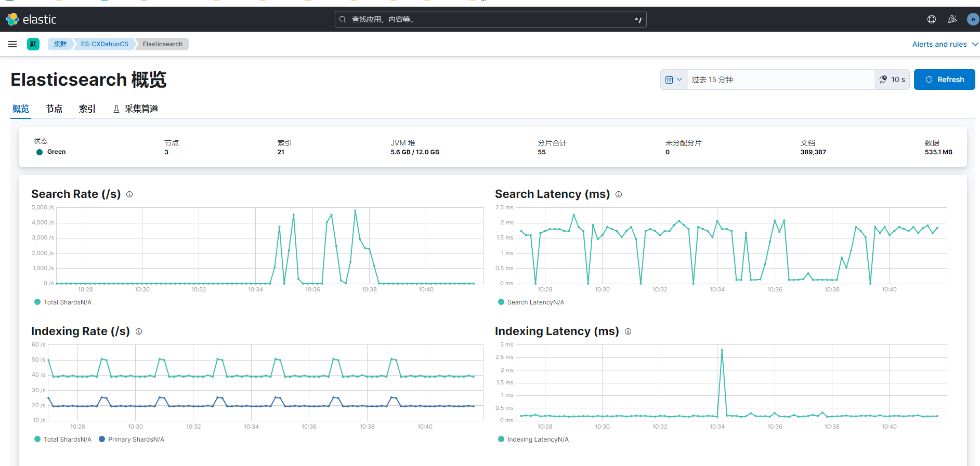Click the 未分配分片 value 0

(x=668, y=152)
